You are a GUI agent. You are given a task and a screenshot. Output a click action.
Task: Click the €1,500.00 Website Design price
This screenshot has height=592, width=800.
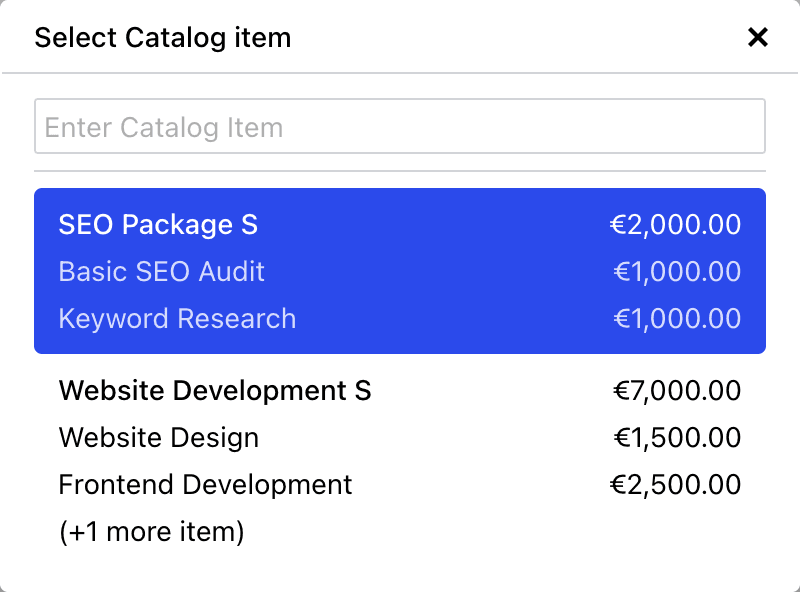pos(677,438)
